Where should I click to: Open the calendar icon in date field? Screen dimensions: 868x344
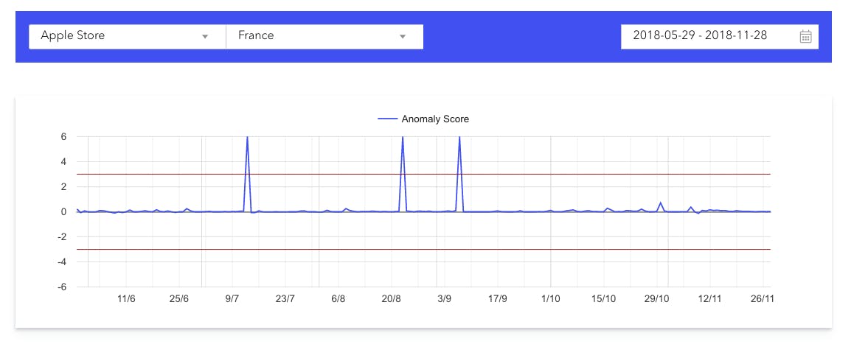(x=805, y=37)
